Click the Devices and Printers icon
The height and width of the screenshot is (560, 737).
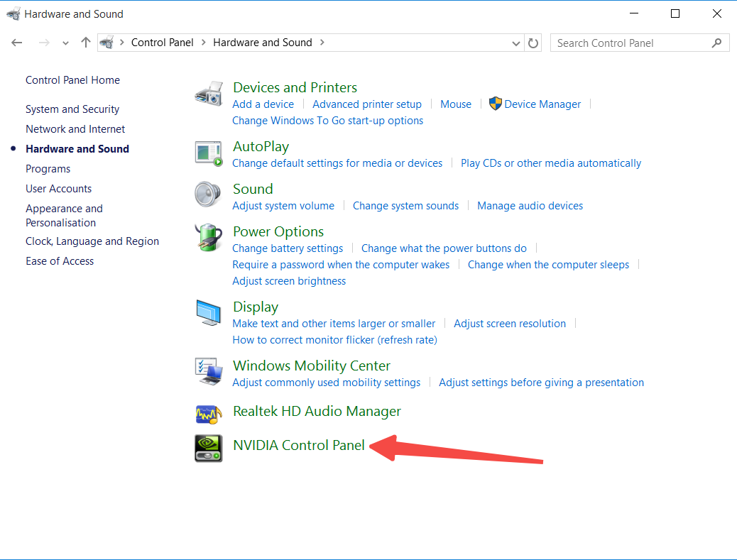209,93
